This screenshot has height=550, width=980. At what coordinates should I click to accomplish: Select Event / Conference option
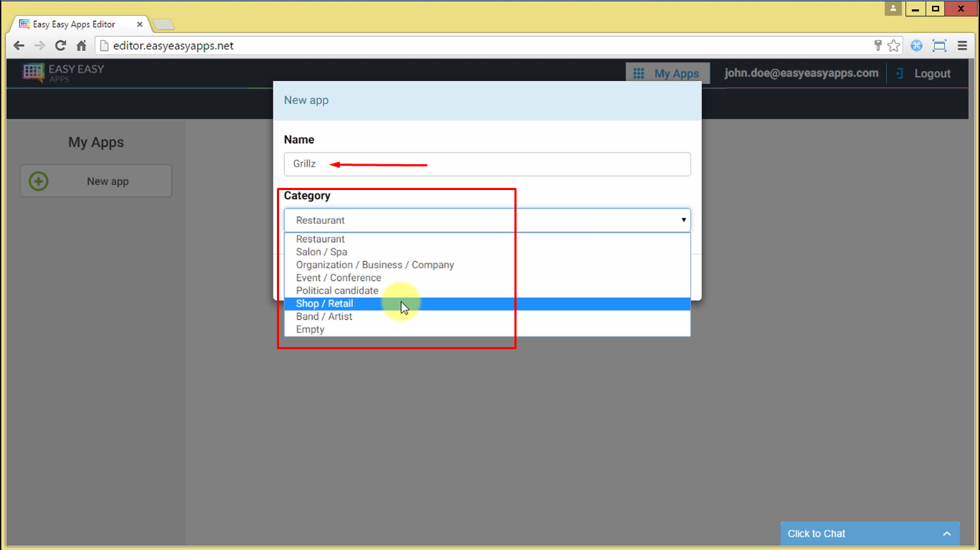339,278
